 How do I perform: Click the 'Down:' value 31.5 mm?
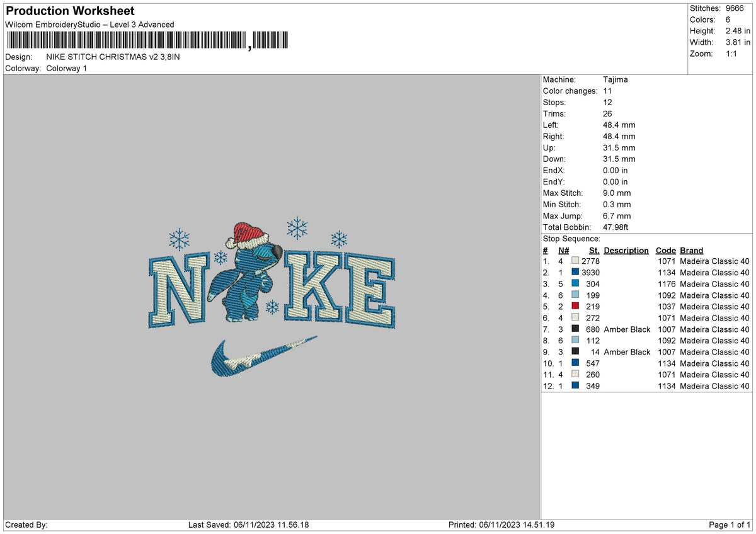619,159
